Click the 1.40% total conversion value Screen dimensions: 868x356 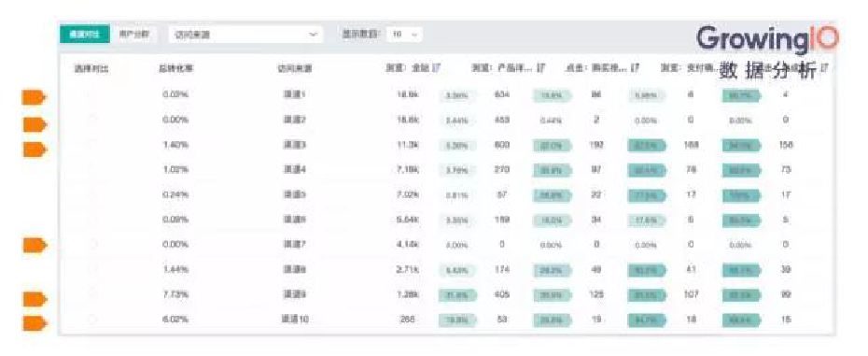click(175, 145)
